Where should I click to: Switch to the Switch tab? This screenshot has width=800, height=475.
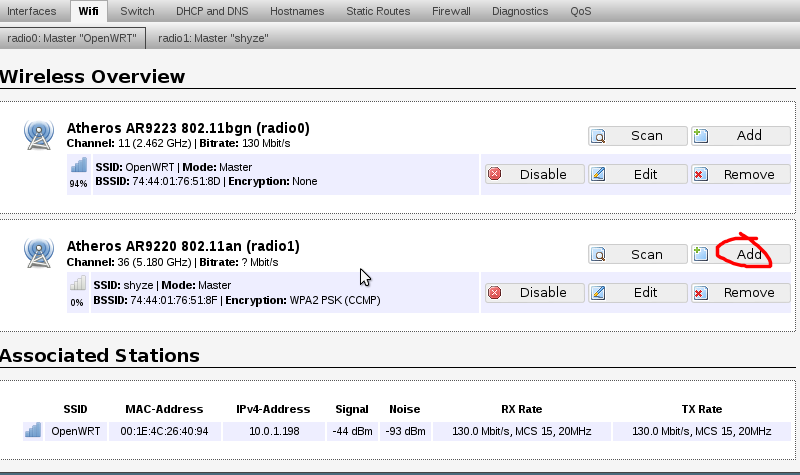click(x=137, y=11)
